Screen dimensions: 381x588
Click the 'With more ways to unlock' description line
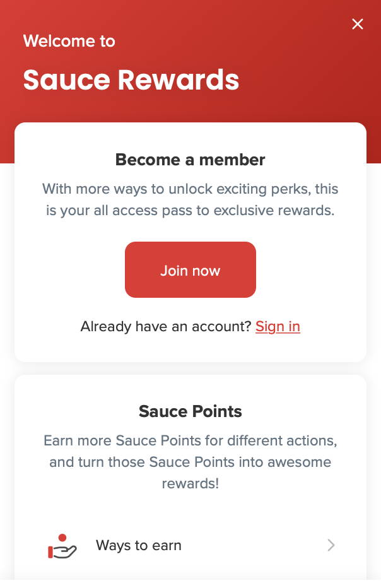pyautogui.click(x=190, y=189)
